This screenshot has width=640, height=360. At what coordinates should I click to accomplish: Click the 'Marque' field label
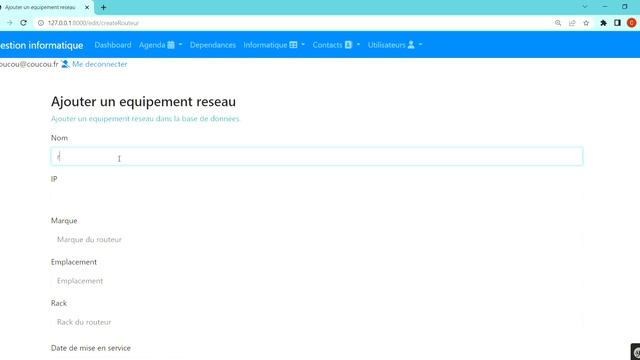64,220
